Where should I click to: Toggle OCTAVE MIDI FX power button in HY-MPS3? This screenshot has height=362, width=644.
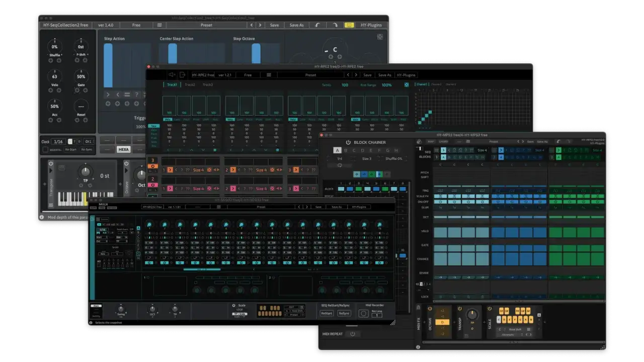tap(430, 308)
